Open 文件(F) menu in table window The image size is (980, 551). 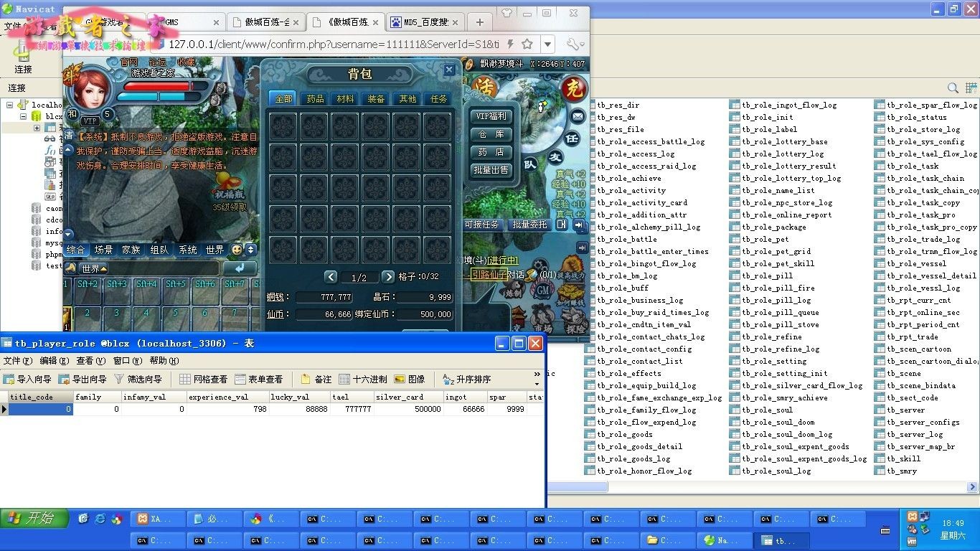17,361
